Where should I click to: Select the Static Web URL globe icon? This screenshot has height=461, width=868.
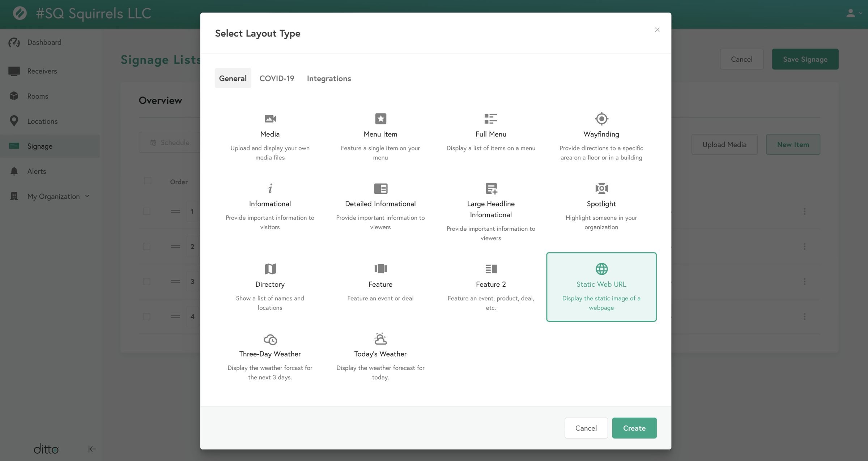coord(601,269)
